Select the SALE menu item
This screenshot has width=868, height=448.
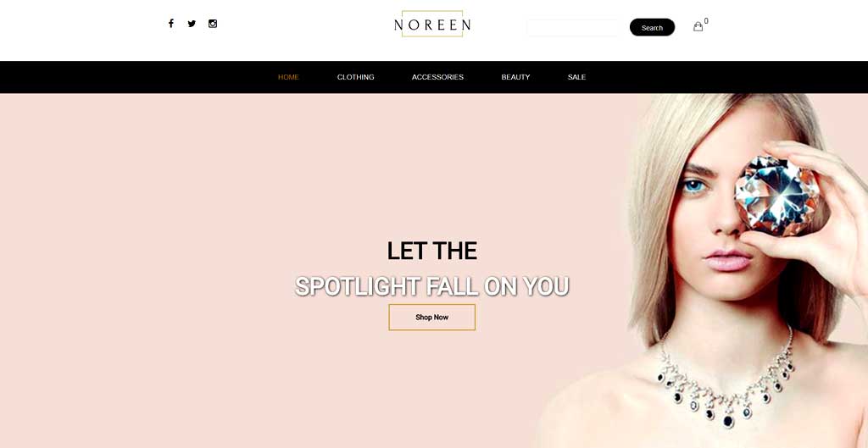[x=576, y=77]
